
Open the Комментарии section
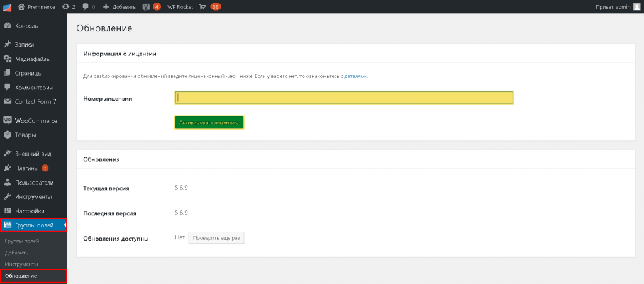pos(33,88)
